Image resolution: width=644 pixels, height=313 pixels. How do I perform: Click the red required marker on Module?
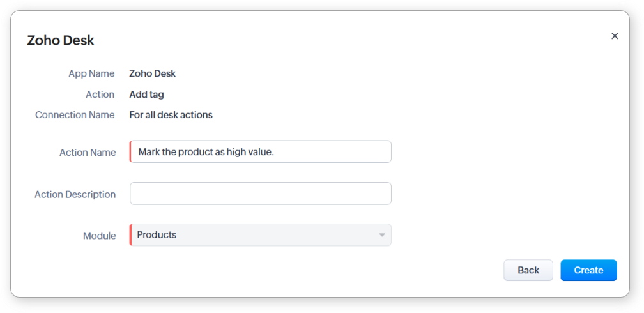(x=130, y=235)
